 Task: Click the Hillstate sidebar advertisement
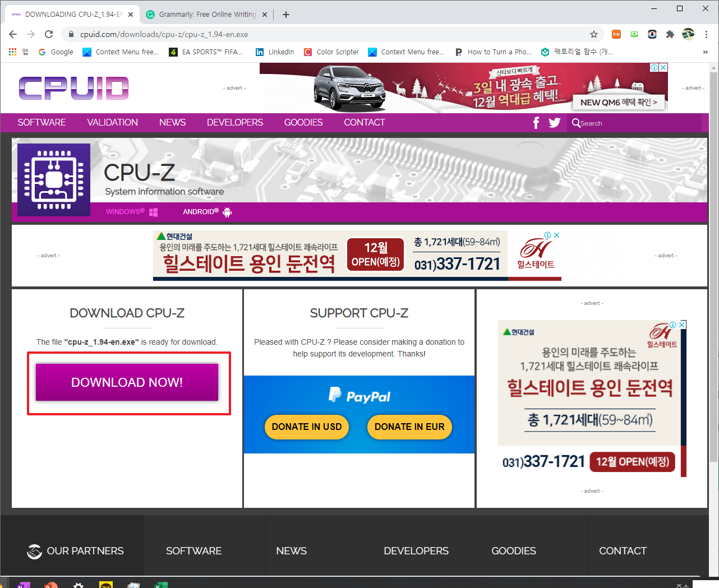[x=592, y=399]
